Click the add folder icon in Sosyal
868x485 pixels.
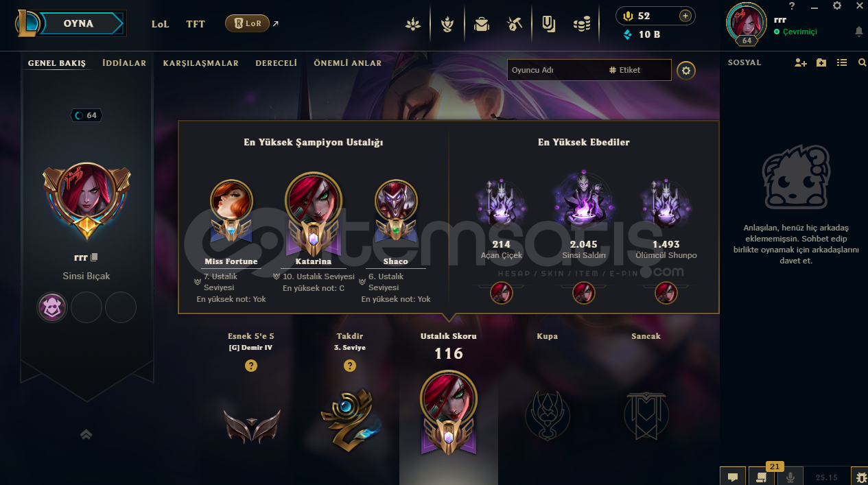click(x=821, y=62)
